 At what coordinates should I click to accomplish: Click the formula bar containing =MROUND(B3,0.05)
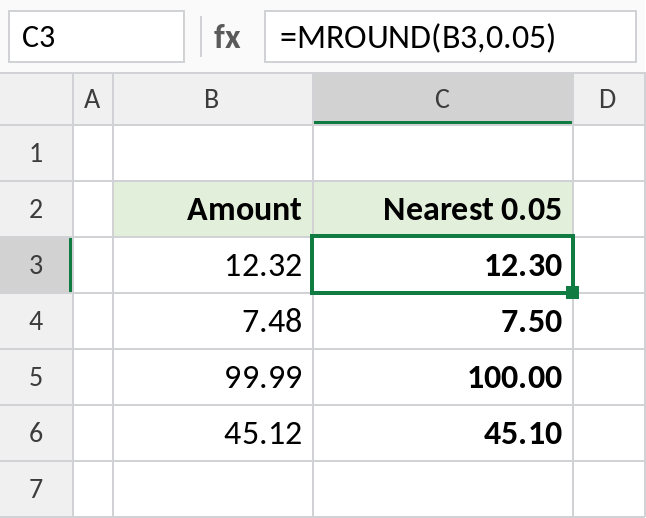[450, 37]
